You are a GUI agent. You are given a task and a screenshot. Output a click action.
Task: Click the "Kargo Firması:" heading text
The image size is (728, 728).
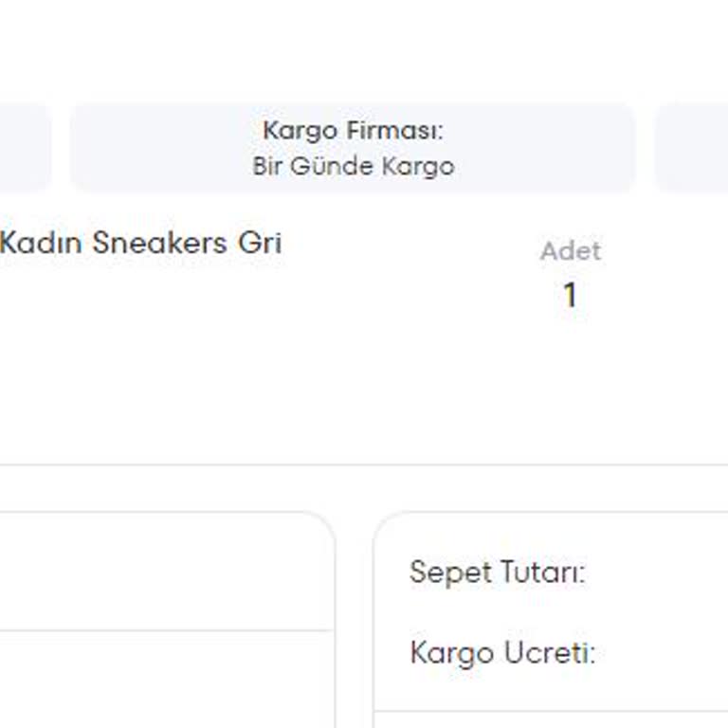coord(353,130)
